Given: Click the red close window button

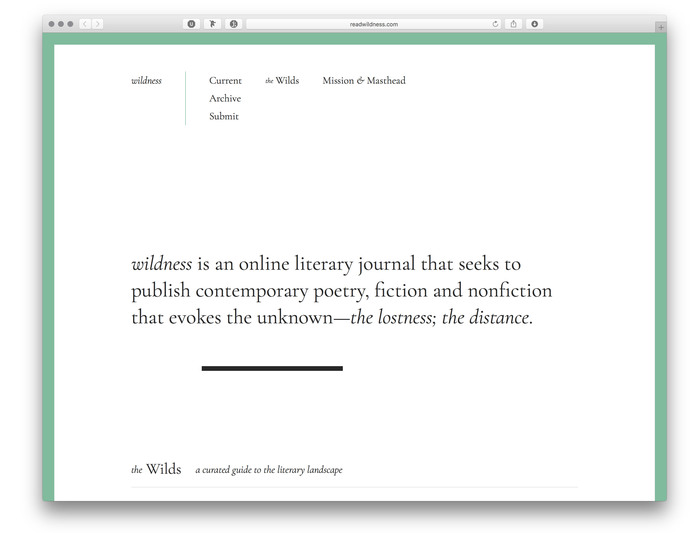Looking at the screenshot, I should pos(51,24).
